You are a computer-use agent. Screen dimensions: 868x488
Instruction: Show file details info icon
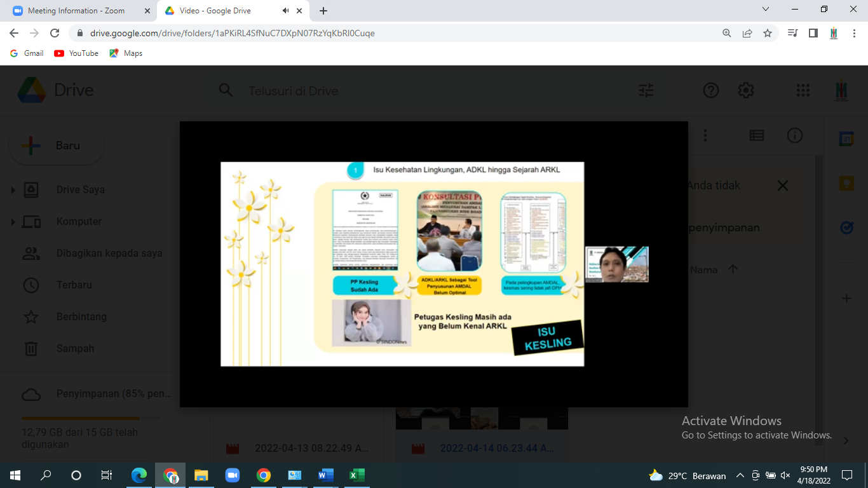tap(795, 135)
